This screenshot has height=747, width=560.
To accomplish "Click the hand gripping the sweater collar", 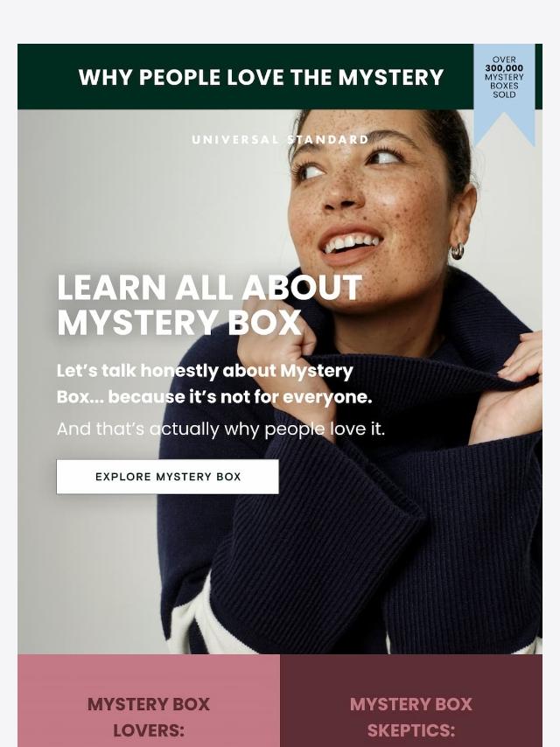I will [276, 343].
